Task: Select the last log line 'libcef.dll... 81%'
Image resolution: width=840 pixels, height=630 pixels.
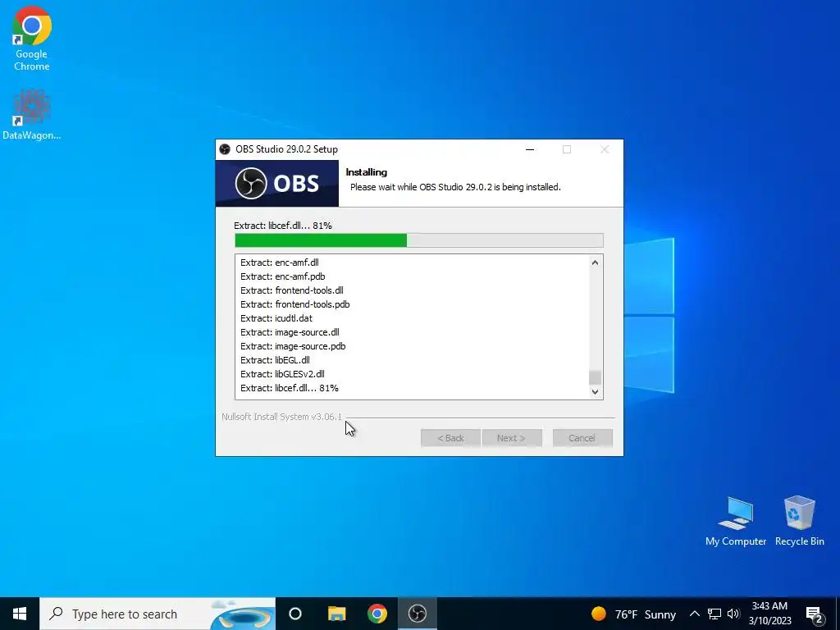Action: pyautogui.click(x=290, y=388)
